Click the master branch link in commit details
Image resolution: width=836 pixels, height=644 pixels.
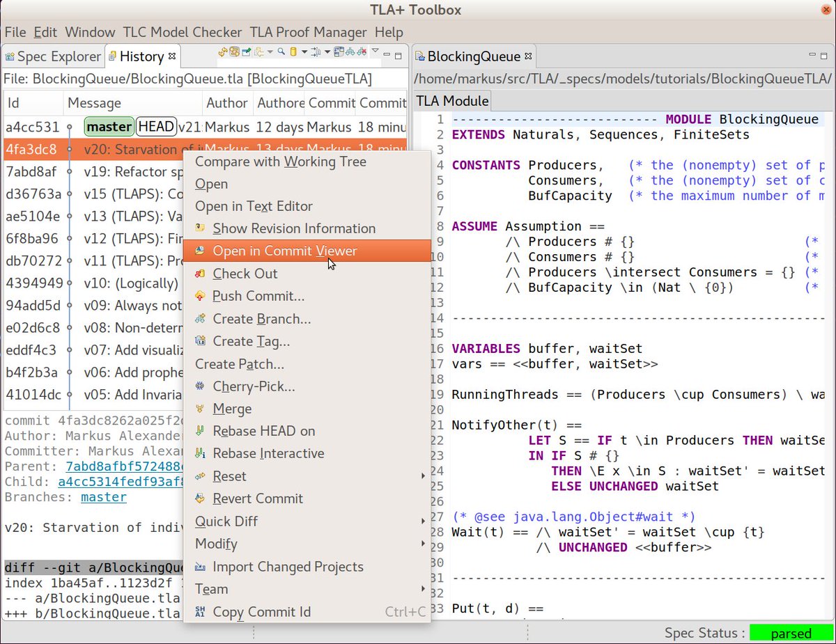point(103,497)
